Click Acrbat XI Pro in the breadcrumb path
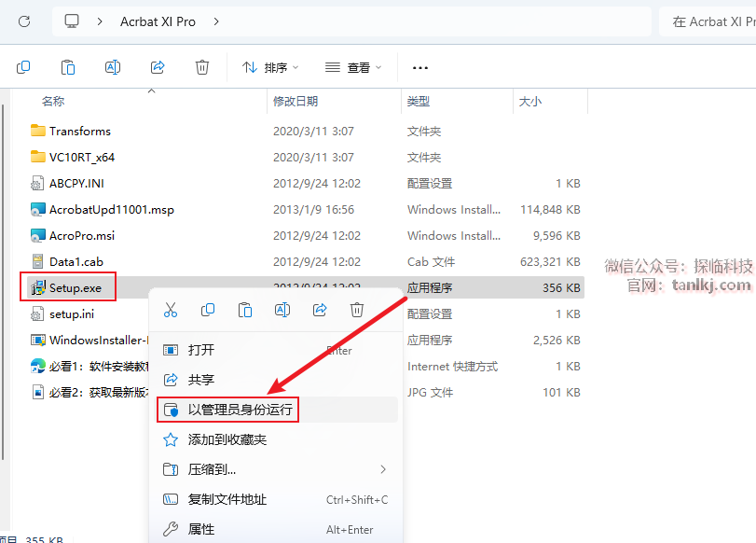756x543 pixels. coord(158,21)
